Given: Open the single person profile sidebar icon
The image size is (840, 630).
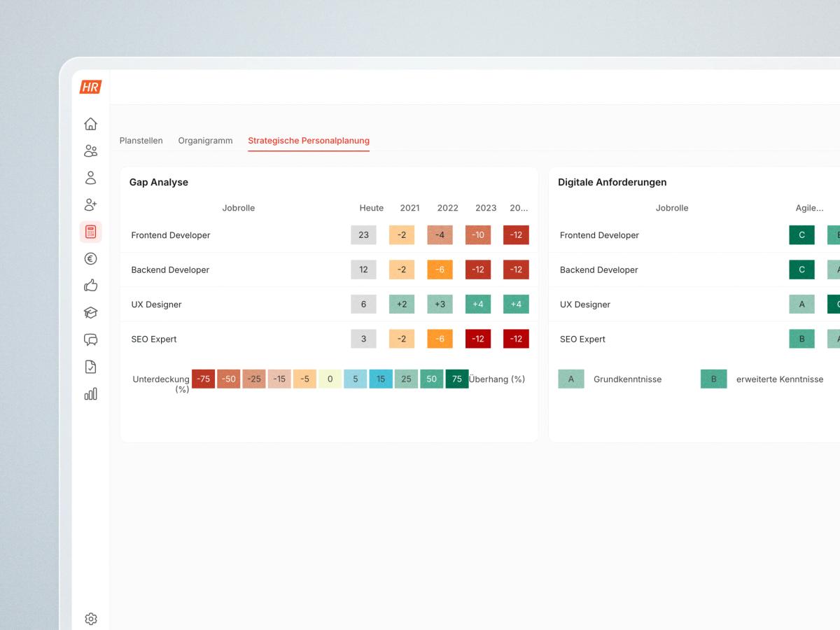Looking at the screenshot, I should pos(90,178).
